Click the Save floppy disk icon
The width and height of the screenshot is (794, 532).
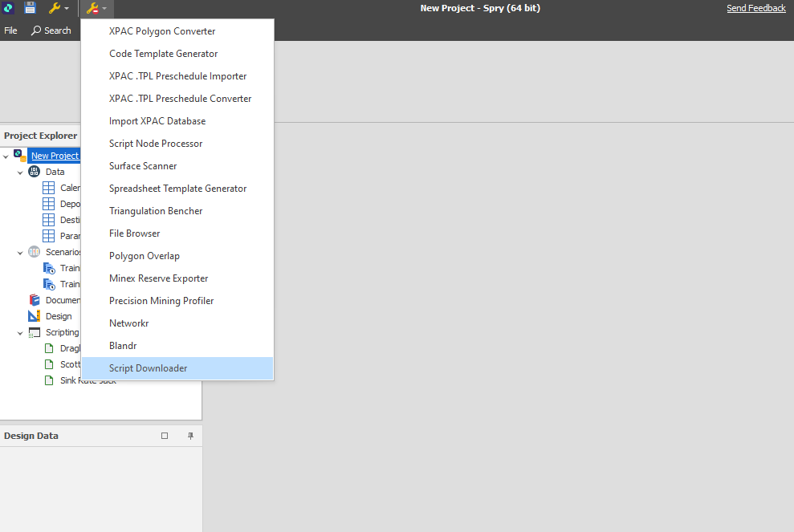30,8
